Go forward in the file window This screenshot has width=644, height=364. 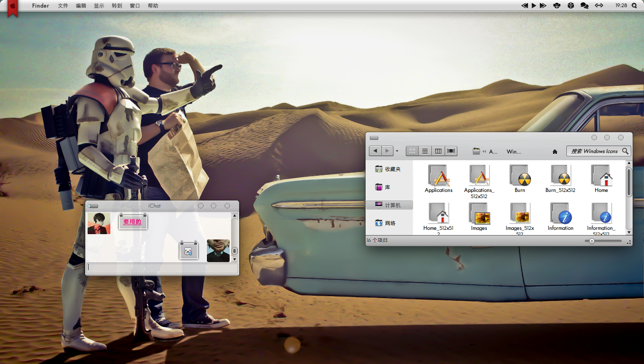387,151
